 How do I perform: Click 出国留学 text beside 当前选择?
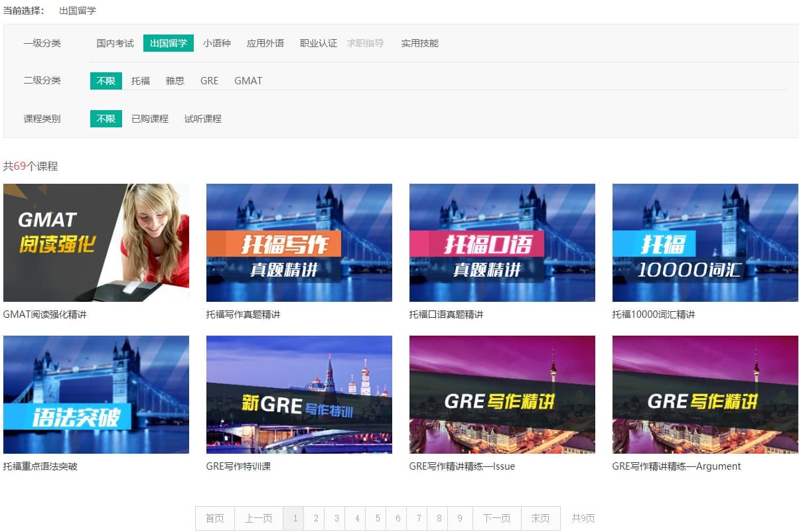tap(78, 11)
